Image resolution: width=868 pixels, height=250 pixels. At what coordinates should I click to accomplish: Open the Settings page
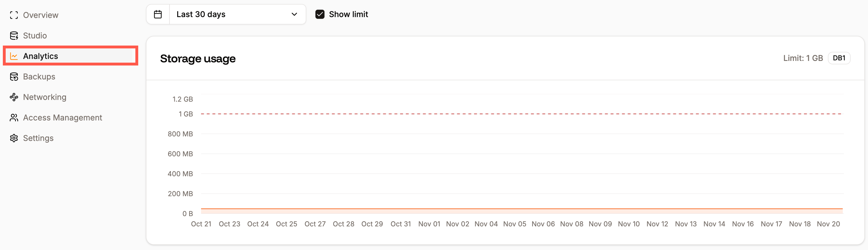(38, 138)
